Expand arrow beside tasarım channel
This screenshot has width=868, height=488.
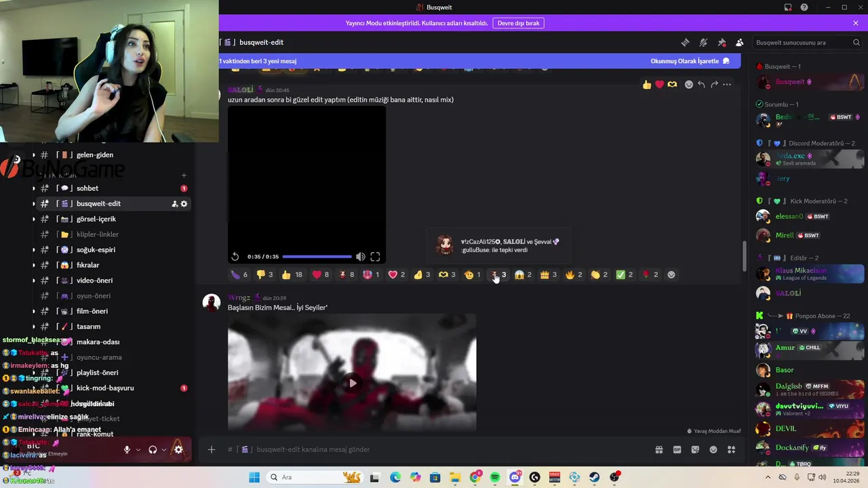(x=34, y=327)
